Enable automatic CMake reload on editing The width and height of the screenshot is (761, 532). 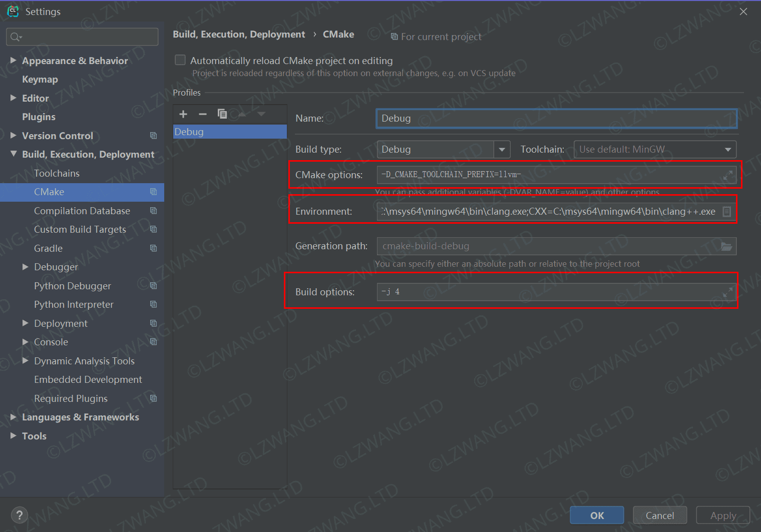(180, 60)
